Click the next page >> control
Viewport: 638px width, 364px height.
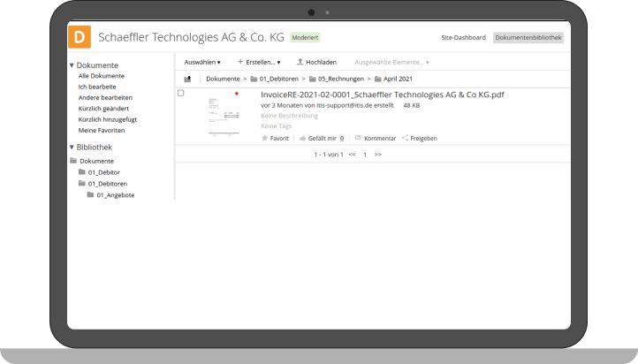coord(378,155)
